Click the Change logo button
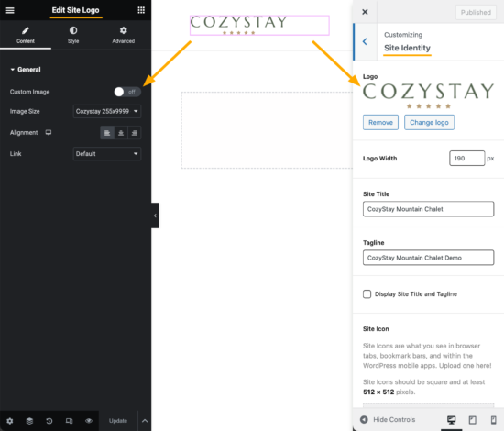 (429, 123)
